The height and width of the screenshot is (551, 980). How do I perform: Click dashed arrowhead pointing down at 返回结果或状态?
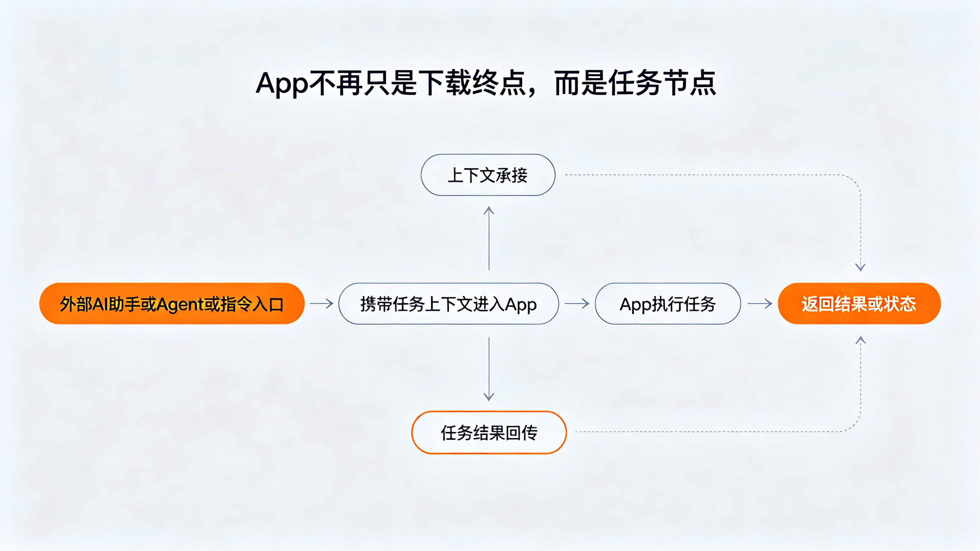pos(860,267)
